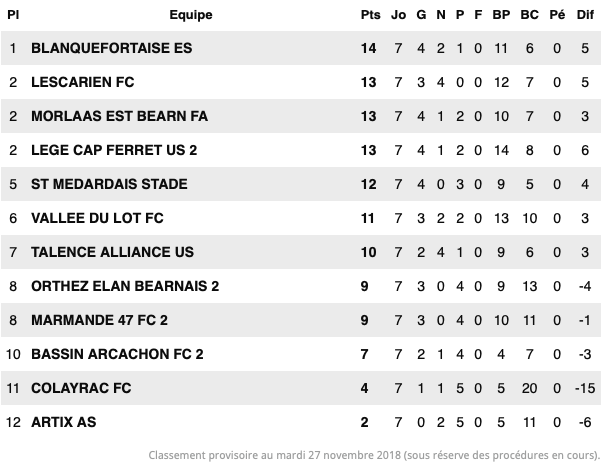Image resolution: width=603 pixels, height=466 pixels.
Task: Open the LEGE CAP FERRET US 2 row
Action: tap(301, 150)
